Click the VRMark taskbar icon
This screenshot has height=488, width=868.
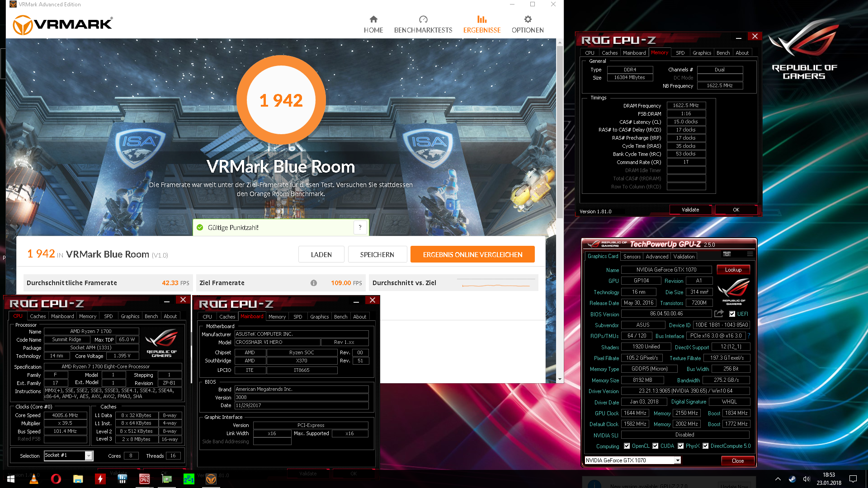211,479
